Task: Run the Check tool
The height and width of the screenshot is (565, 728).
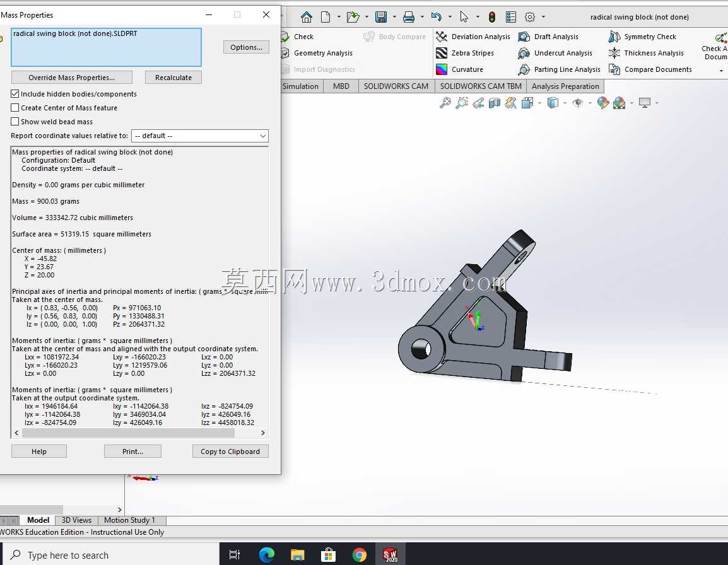Action: (x=298, y=37)
